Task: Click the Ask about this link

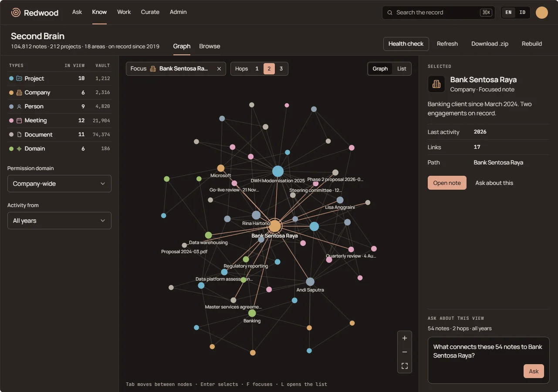Action: [494, 183]
